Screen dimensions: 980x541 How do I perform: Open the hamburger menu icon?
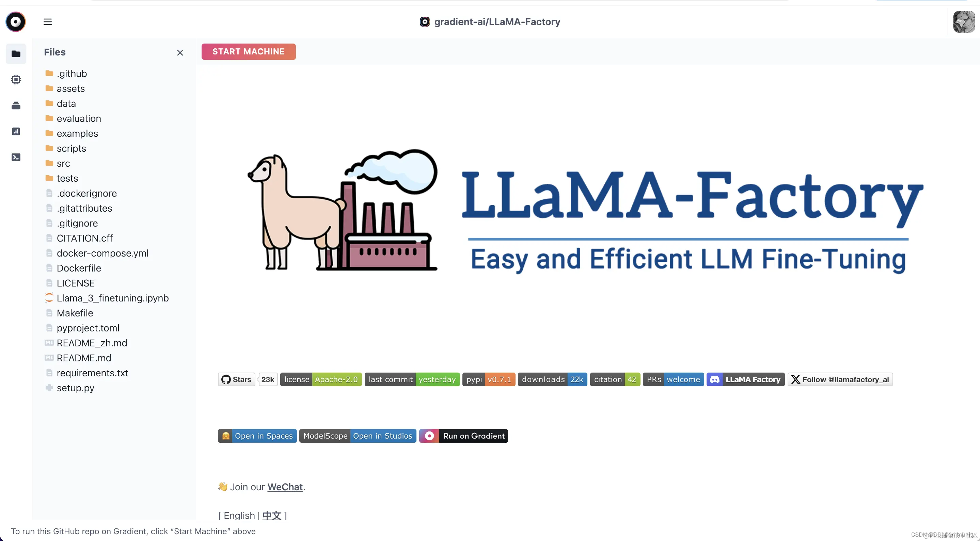tap(48, 22)
